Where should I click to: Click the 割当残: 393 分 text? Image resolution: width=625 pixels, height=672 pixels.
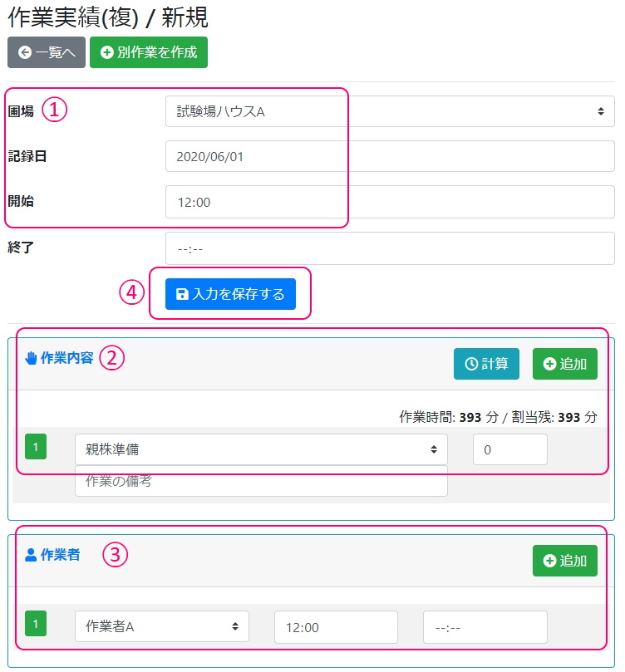[x=554, y=417]
